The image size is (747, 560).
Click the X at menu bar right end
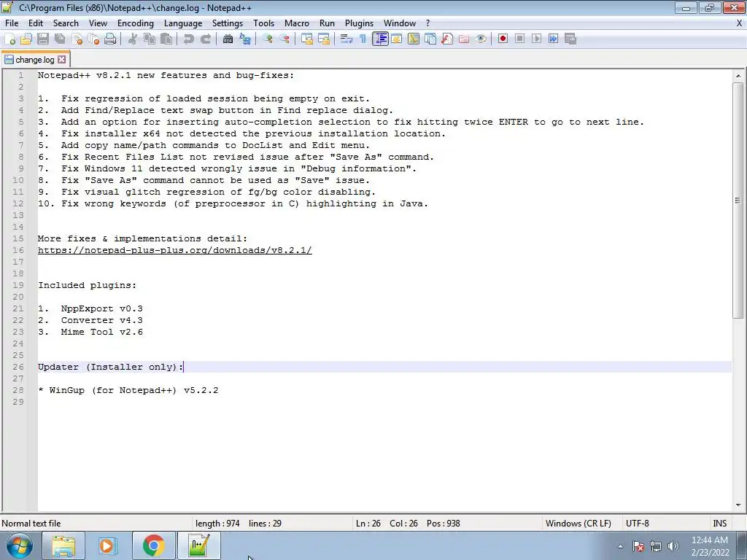(x=740, y=23)
